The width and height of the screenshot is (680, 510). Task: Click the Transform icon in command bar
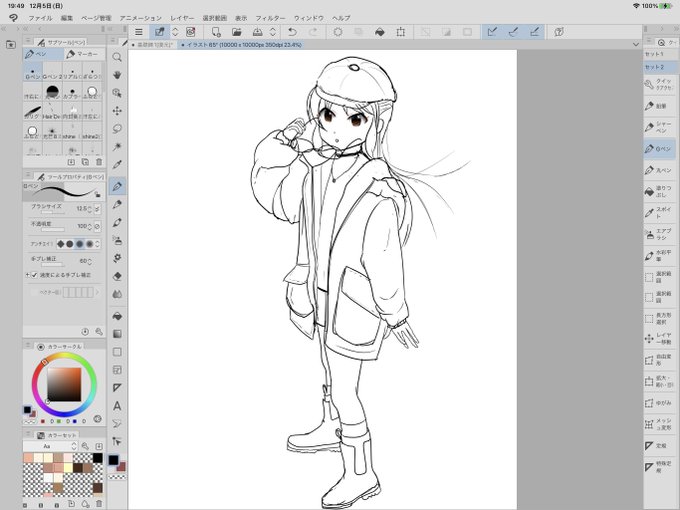point(401,32)
